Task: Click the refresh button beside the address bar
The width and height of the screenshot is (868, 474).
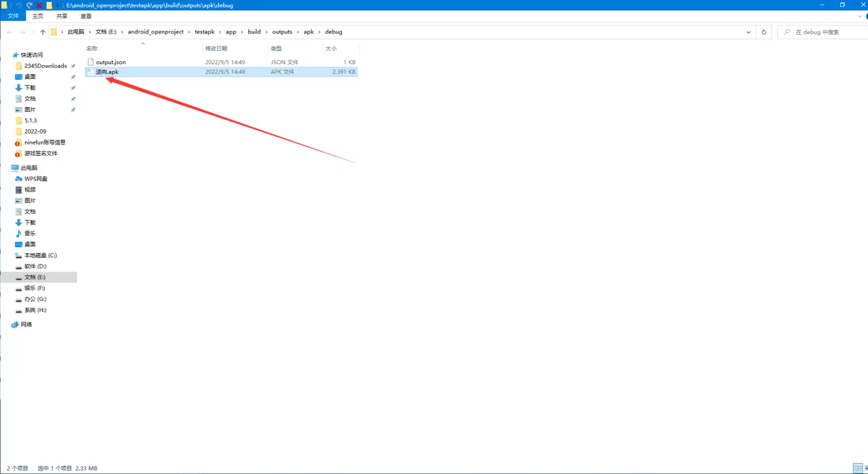Action: pos(764,32)
